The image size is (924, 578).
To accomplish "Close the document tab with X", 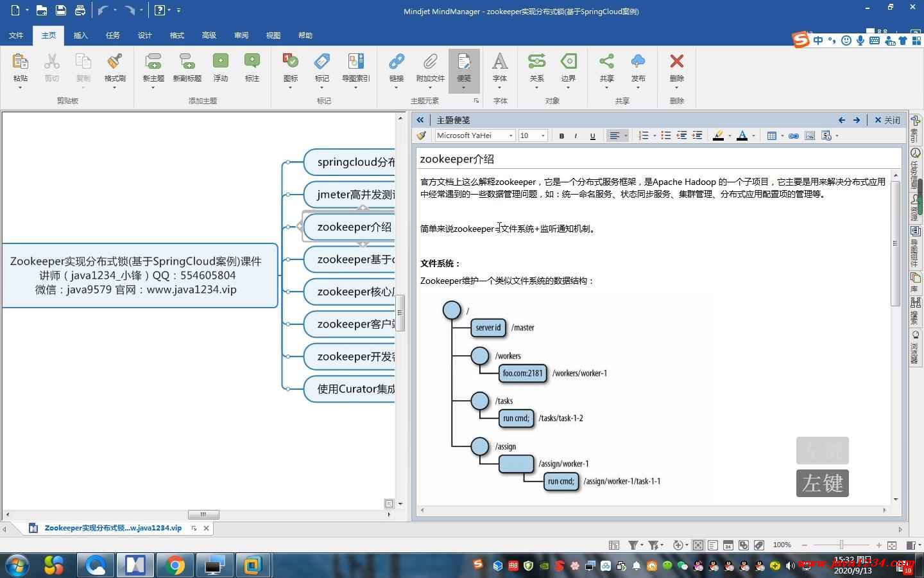I will (206, 528).
